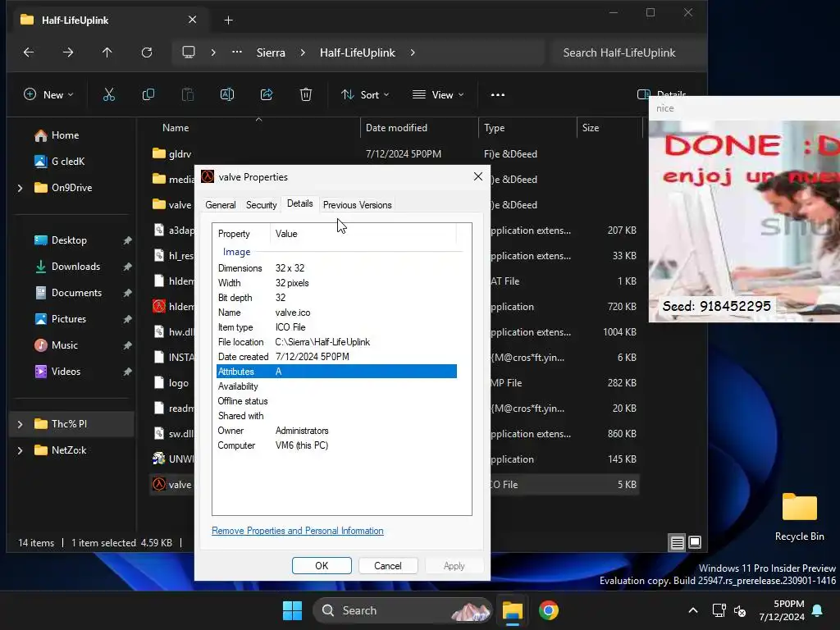Refresh the Half-LifeUplink folder
Viewport: 840px width, 630px height.
(x=147, y=52)
